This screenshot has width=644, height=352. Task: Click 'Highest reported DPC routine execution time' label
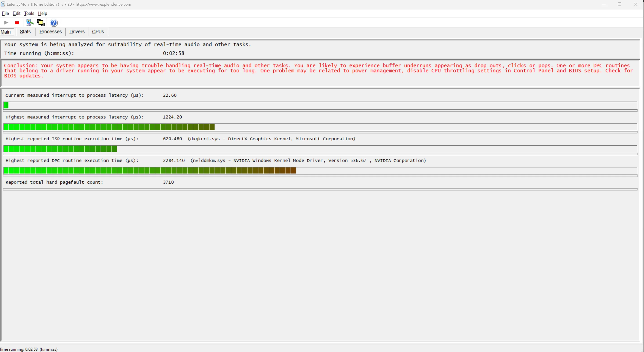(72, 160)
